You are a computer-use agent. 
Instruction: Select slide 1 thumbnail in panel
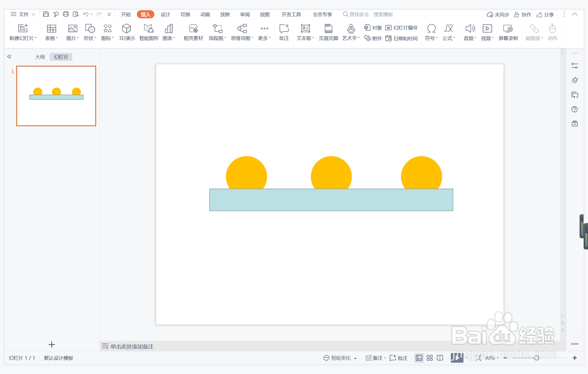click(x=56, y=96)
